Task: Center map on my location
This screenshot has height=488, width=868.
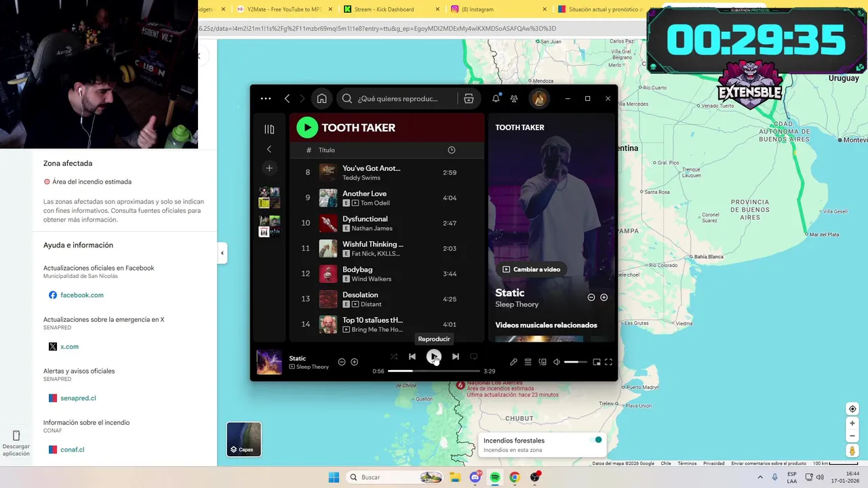Action: [x=852, y=409]
